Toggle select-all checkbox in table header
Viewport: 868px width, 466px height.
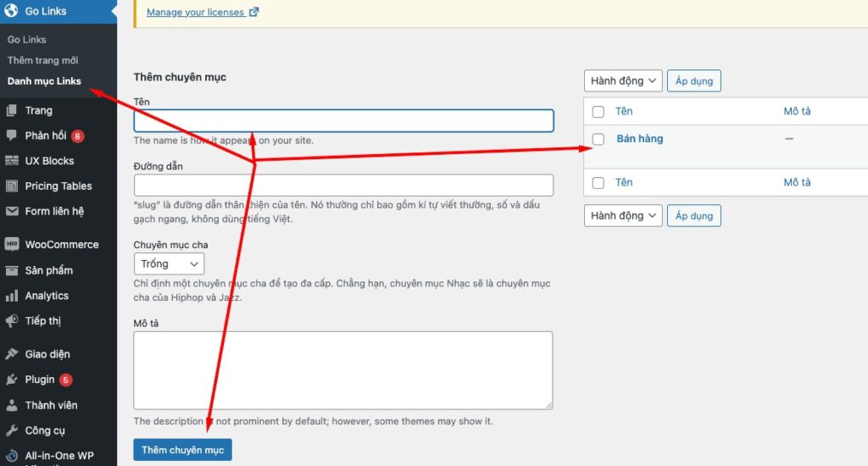click(598, 112)
